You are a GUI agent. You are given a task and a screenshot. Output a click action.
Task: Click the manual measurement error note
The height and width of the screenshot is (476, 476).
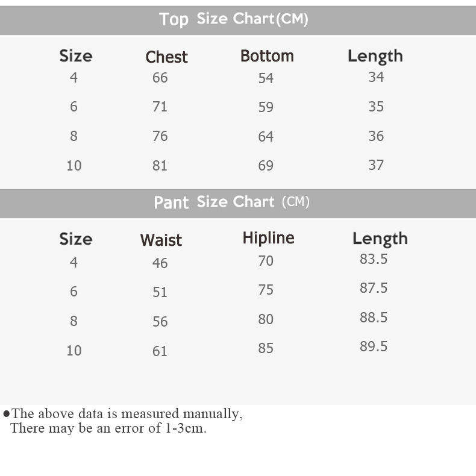point(124,421)
